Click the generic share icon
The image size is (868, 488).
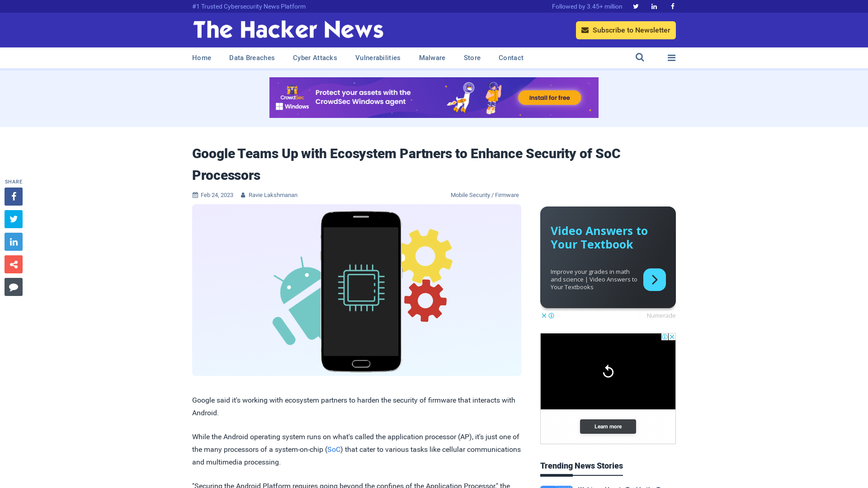pos(13,264)
